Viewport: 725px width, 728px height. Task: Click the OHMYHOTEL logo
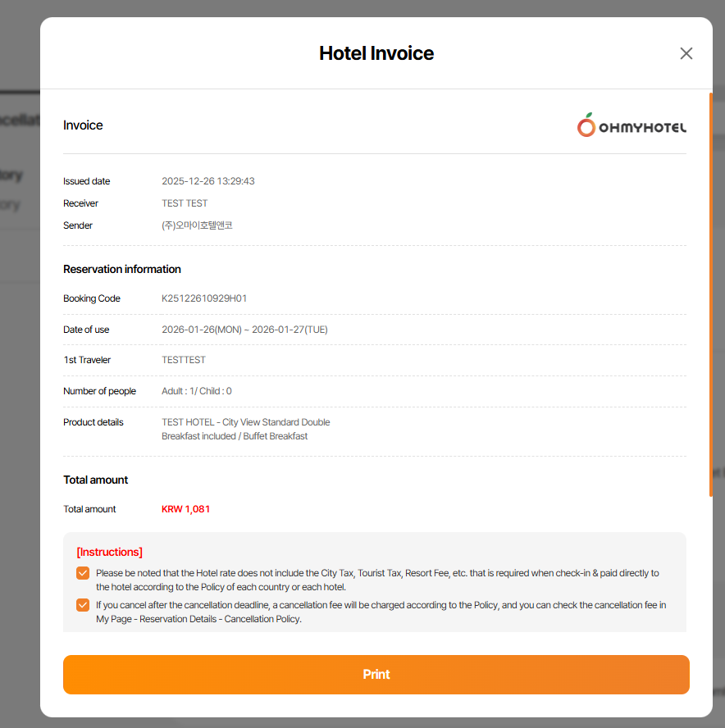[632, 125]
